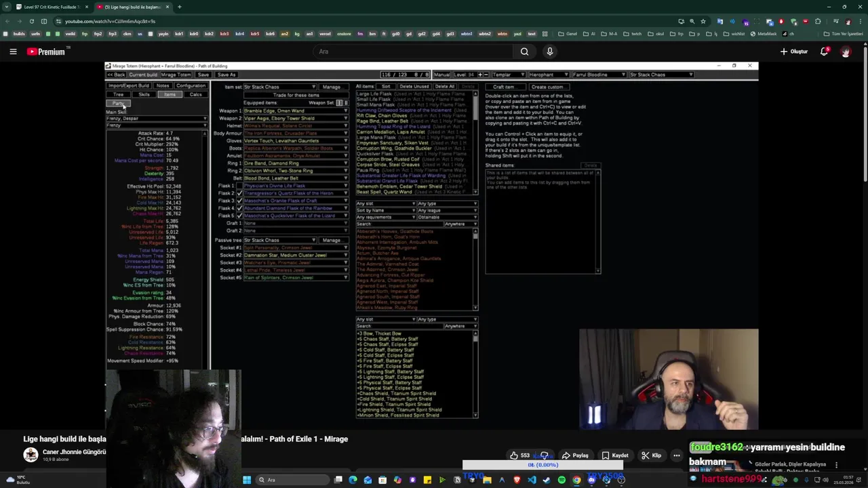Click the Oluştur create button
The height and width of the screenshot is (488, 868).
click(794, 52)
